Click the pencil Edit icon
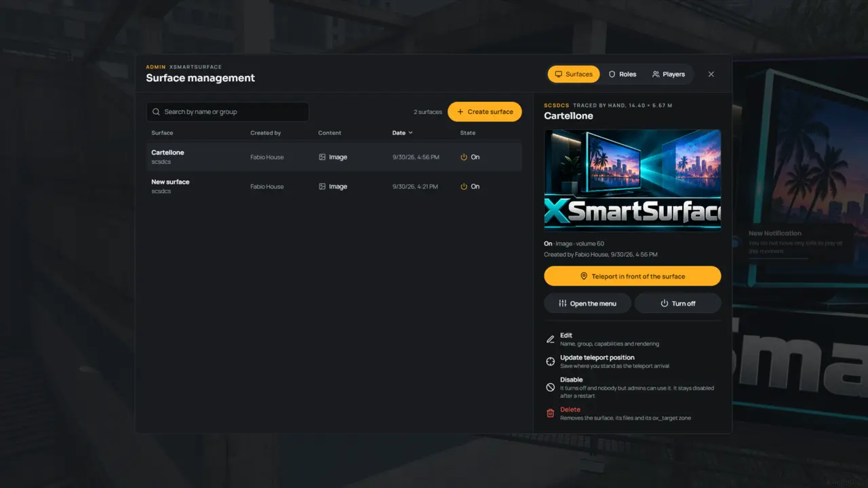This screenshot has width=868, height=488. tap(551, 340)
